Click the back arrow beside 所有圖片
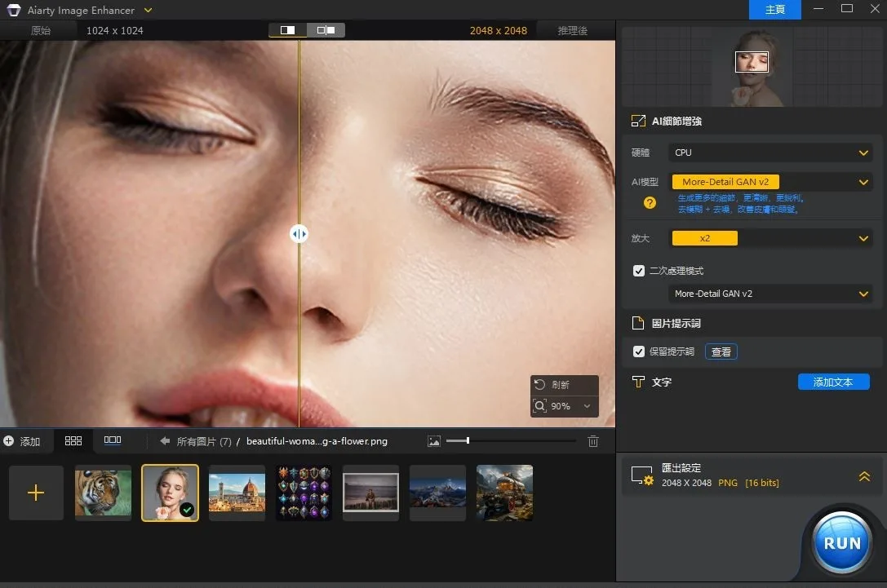 (x=165, y=441)
